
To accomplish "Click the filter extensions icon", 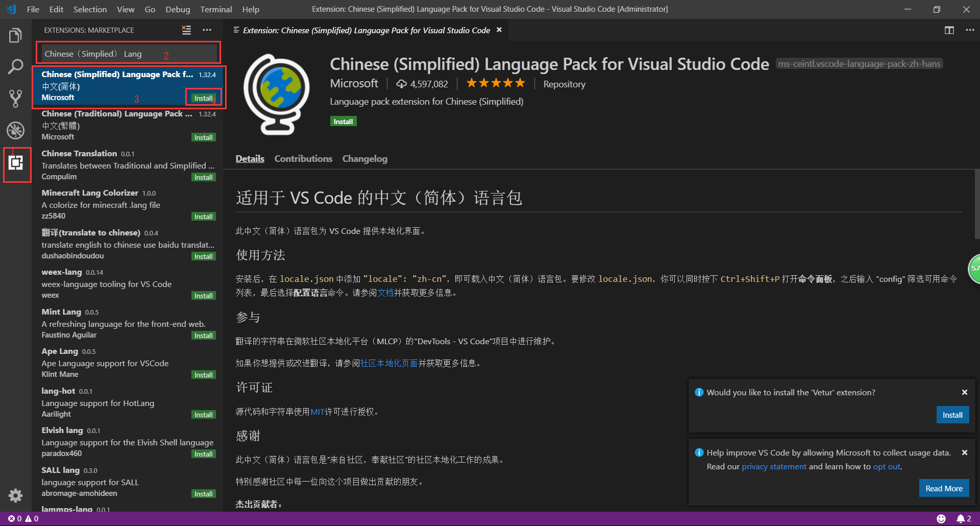I will coord(186,30).
